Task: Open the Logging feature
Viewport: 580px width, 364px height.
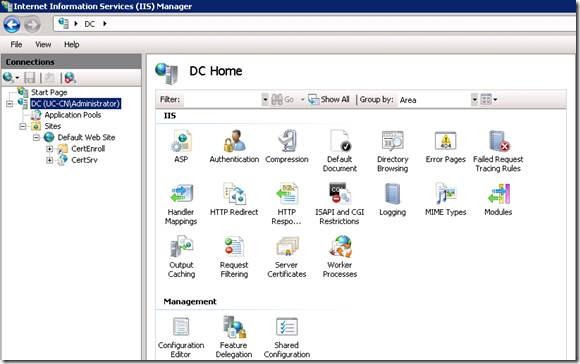Action: 392,200
